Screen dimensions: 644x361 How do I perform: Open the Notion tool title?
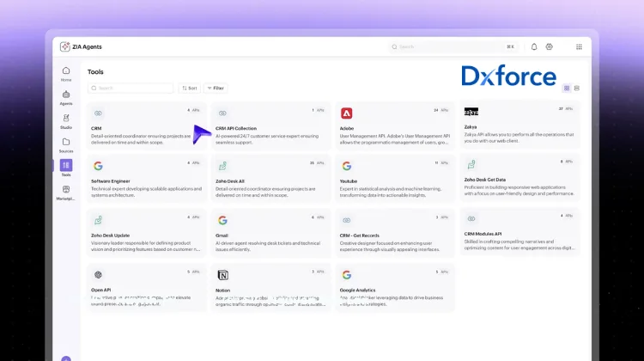pos(222,291)
